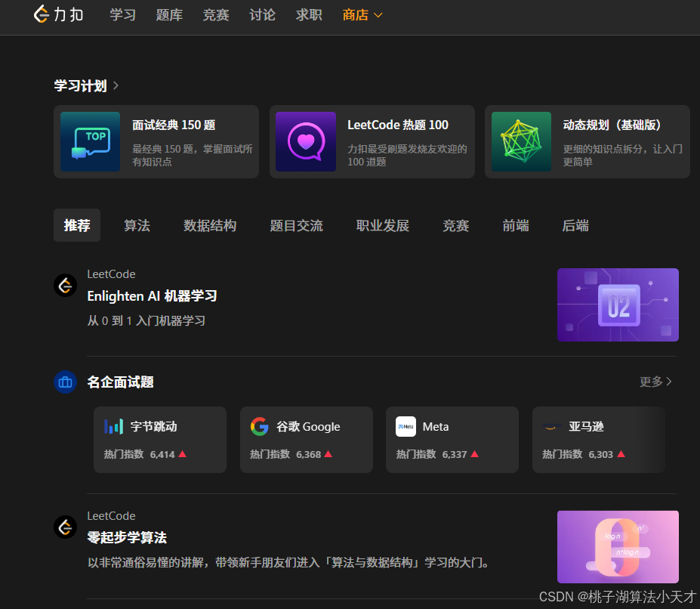This screenshot has height=609, width=700.
Task: Click the 以非常通俗易懂的讲解 description text
Action: tap(288, 562)
